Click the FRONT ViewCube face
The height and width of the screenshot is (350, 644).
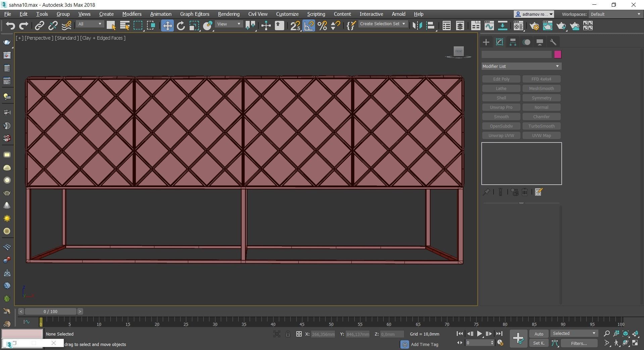458,51
